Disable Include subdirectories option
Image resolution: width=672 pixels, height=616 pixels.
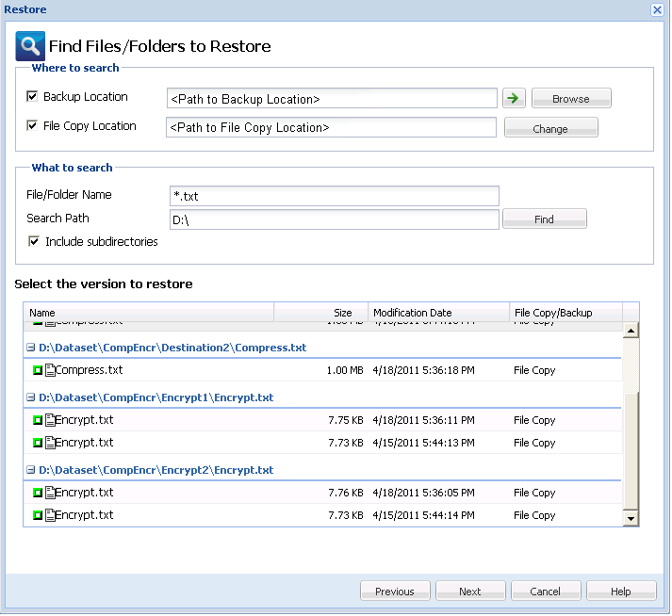pos(35,242)
